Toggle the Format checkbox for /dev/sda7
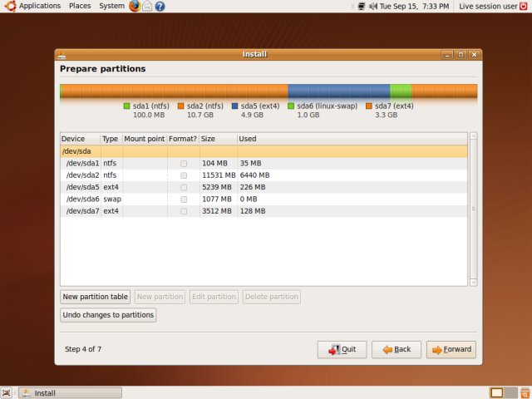This screenshot has height=399, width=532. 184,211
